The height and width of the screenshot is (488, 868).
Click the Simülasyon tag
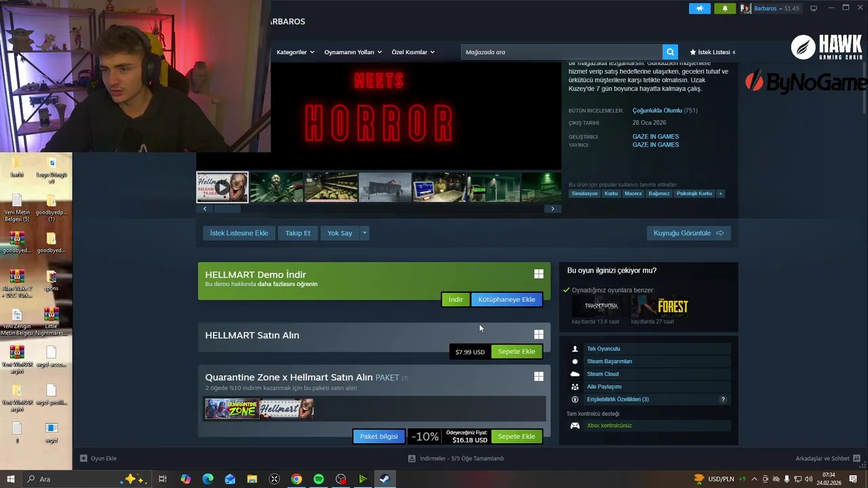(585, 193)
